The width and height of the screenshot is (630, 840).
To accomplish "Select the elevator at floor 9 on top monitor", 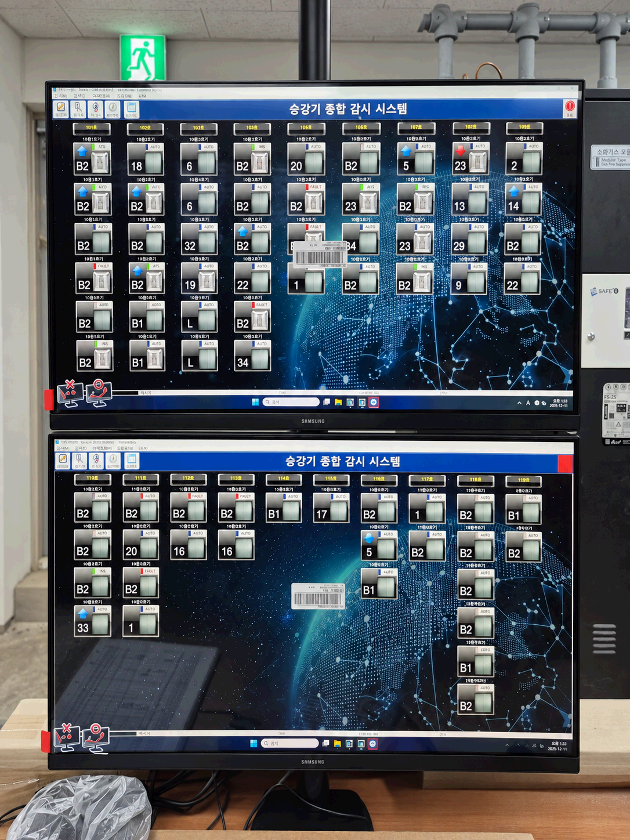I will pos(469,279).
